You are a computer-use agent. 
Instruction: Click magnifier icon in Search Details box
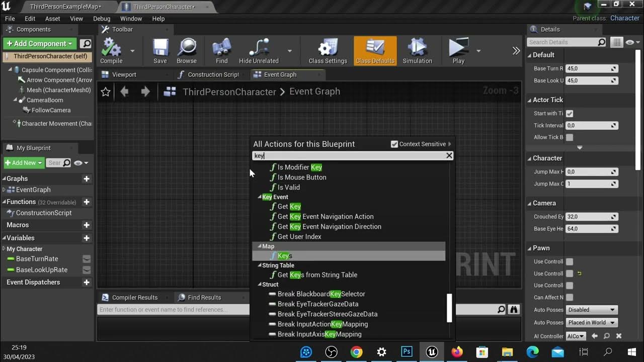click(602, 42)
